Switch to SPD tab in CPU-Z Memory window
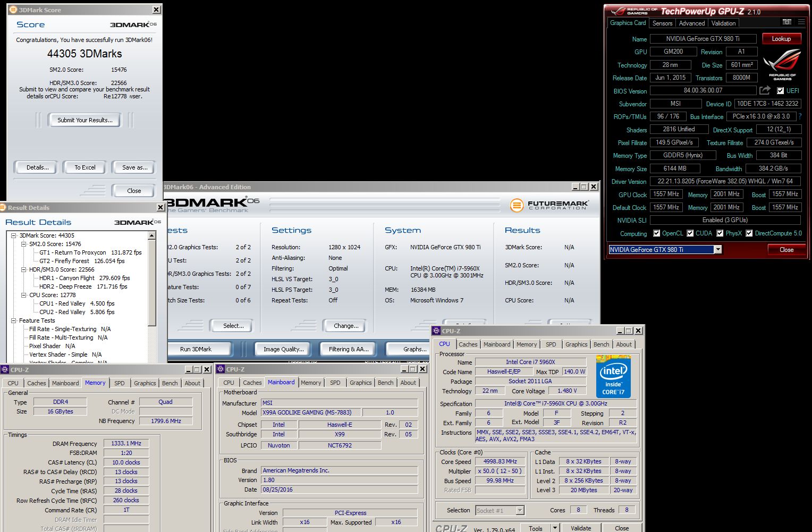812x532 pixels. click(120, 383)
